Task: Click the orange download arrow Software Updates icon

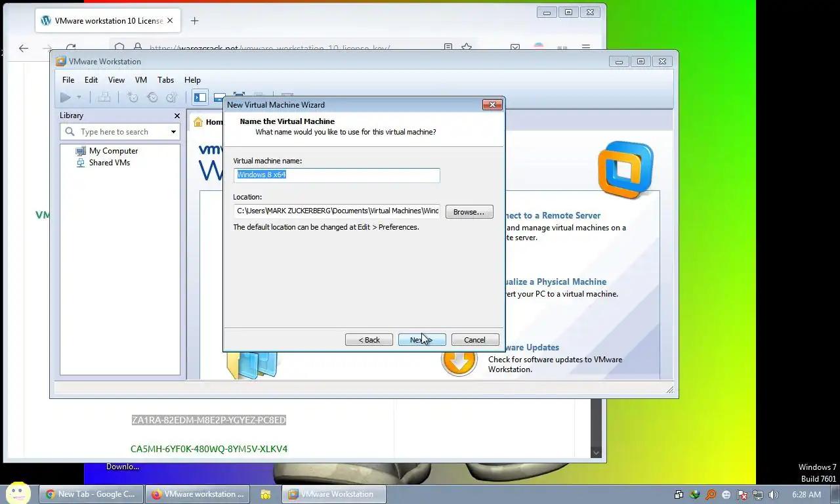Action: pos(459,360)
